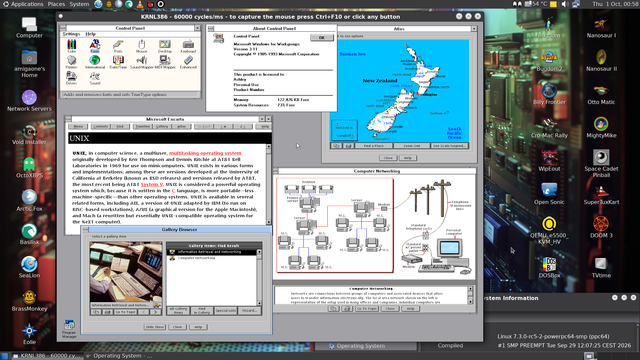Click previous-arrow button in Gallery Browser
The image size is (640, 360).
143,312
